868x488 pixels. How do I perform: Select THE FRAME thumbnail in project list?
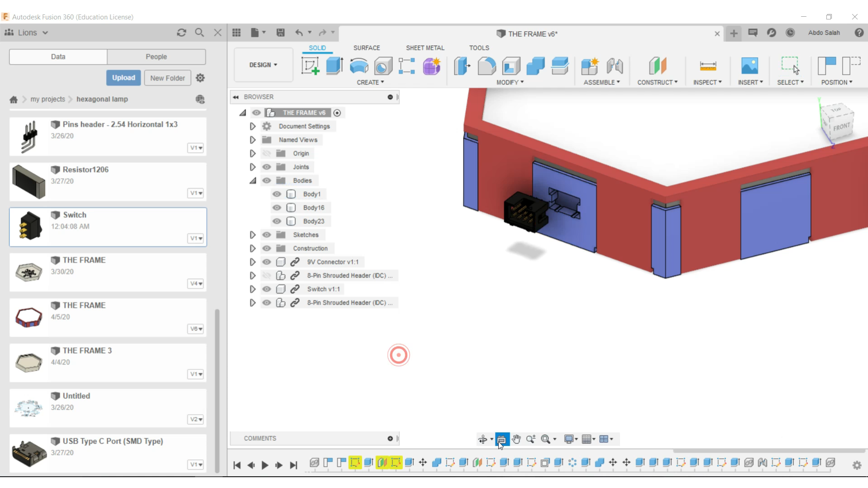click(28, 272)
